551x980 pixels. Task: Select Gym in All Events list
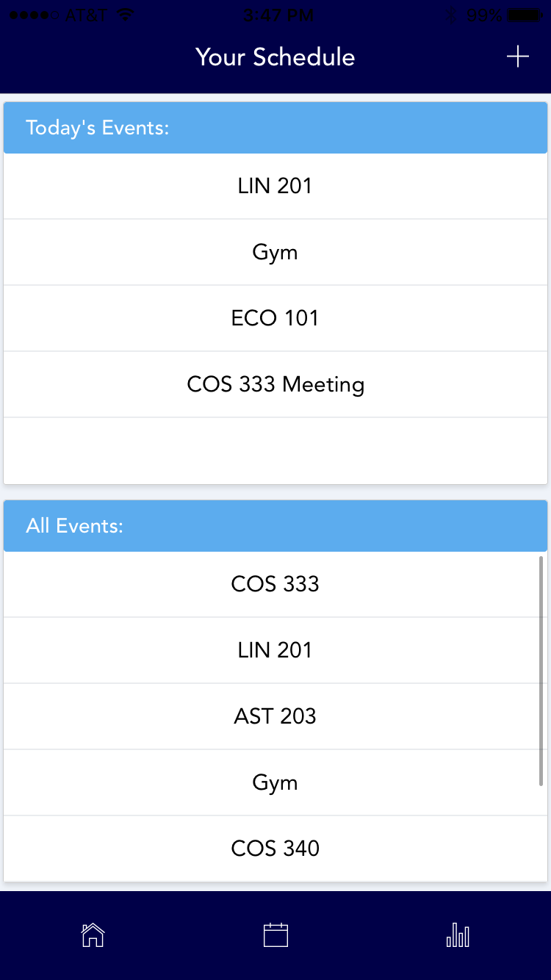pos(275,782)
